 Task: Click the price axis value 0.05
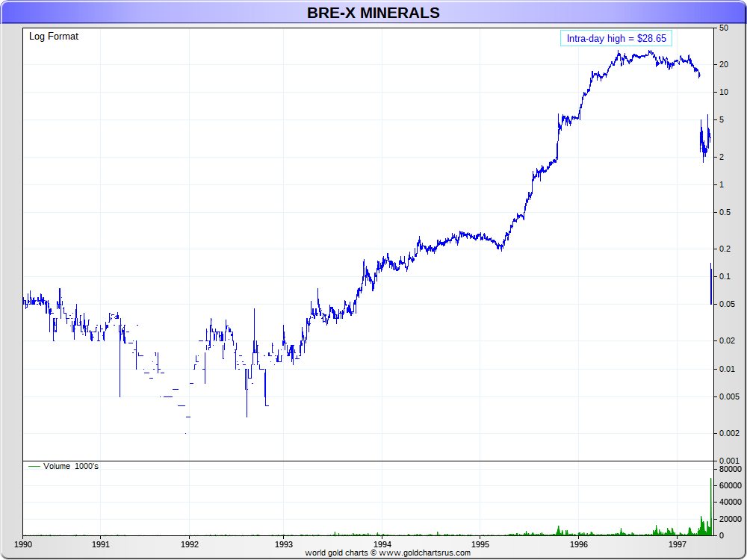727,305
